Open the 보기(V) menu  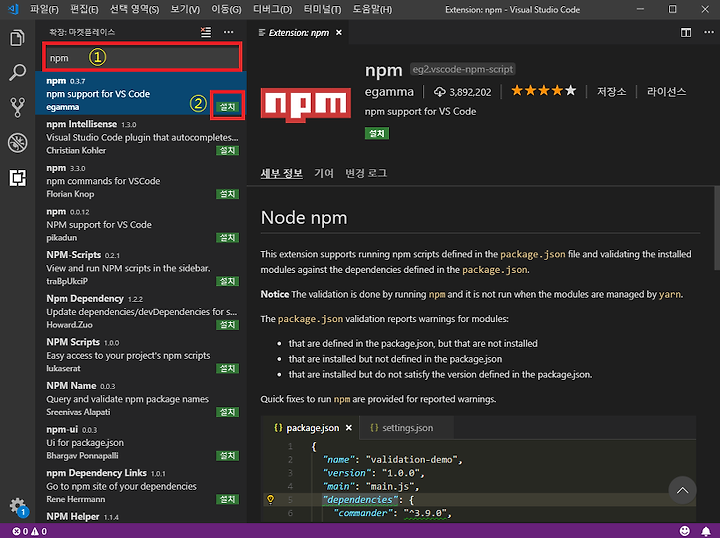click(x=185, y=9)
